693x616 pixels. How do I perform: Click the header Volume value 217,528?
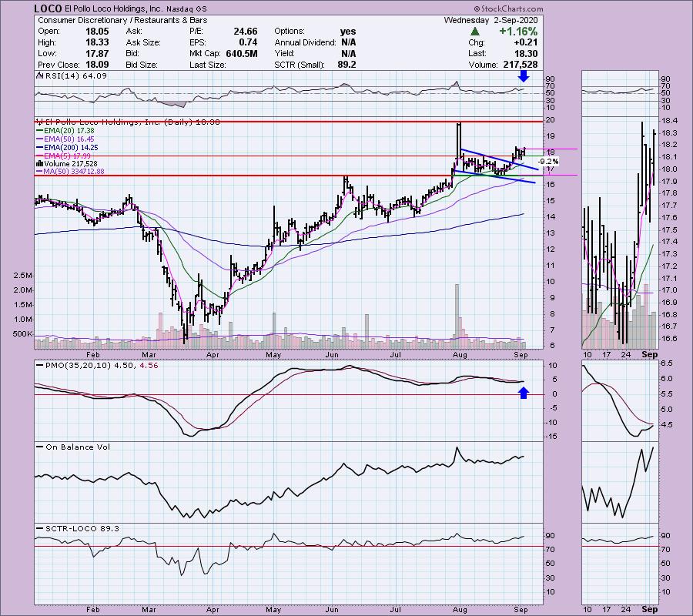click(x=521, y=65)
